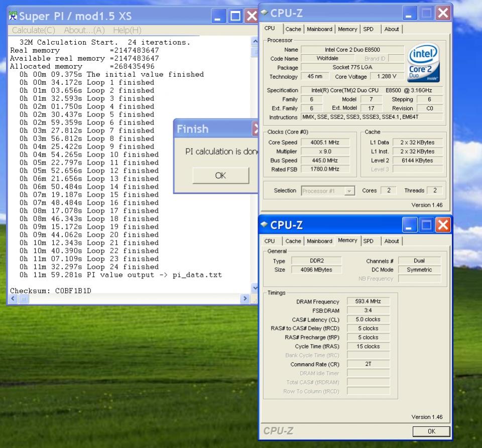This screenshot has height=448, width=482.
Task: Click the Checksum: C0BF1B1D line
Action: pos(51,290)
